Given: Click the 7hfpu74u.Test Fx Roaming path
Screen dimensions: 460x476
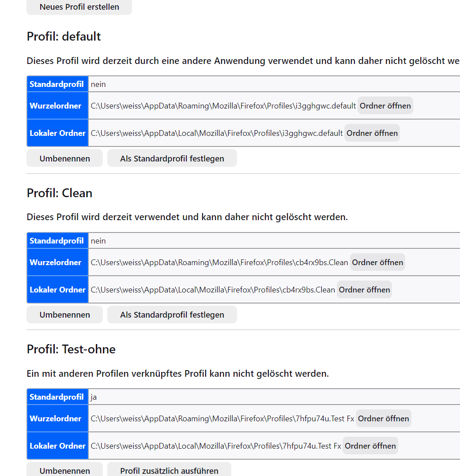Looking at the screenshot, I should (x=222, y=418).
